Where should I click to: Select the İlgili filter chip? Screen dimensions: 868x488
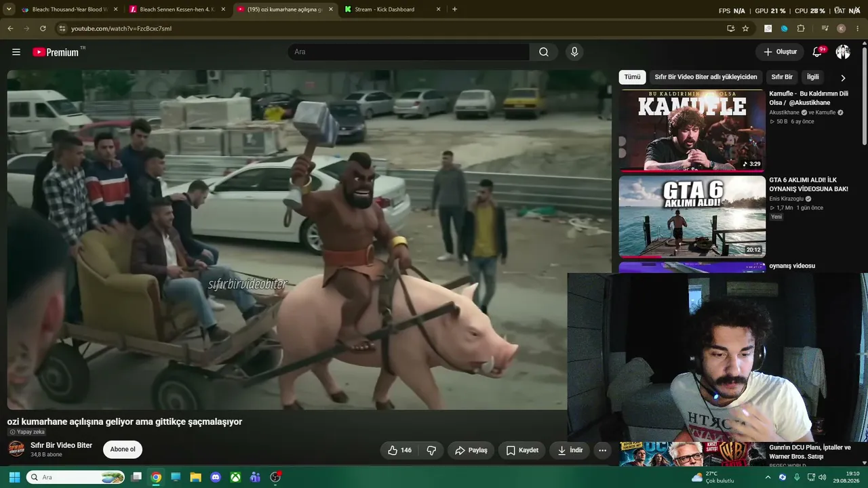813,77
